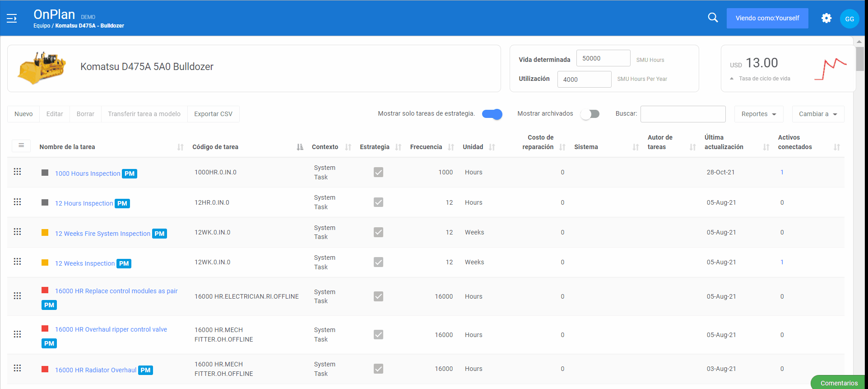
Task: Sort by Última actualización
Action: [x=766, y=147]
